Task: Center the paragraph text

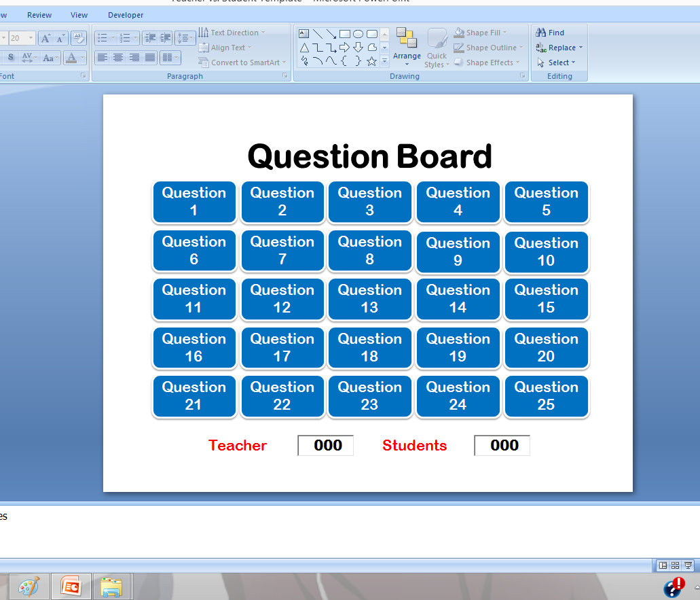Action: [x=118, y=57]
